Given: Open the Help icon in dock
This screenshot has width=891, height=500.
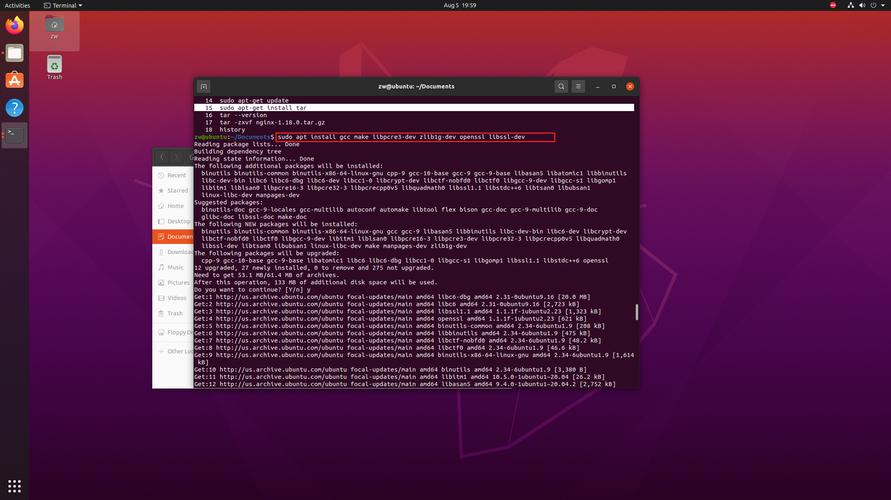Looking at the screenshot, I should pos(15,107).
